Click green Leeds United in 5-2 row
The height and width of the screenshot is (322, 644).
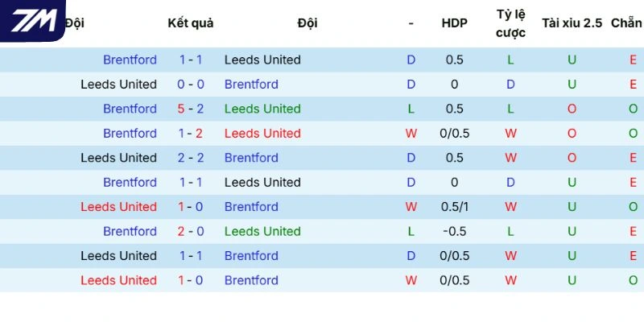coord(262,109)
